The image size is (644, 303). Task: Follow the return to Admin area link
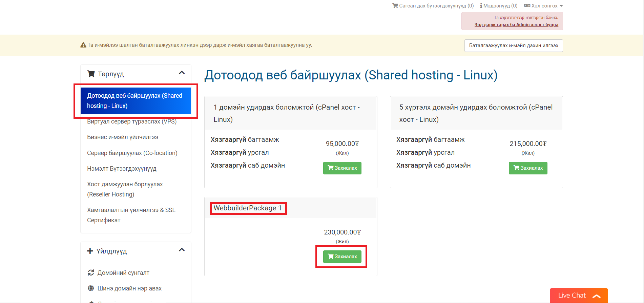[516, 24]
